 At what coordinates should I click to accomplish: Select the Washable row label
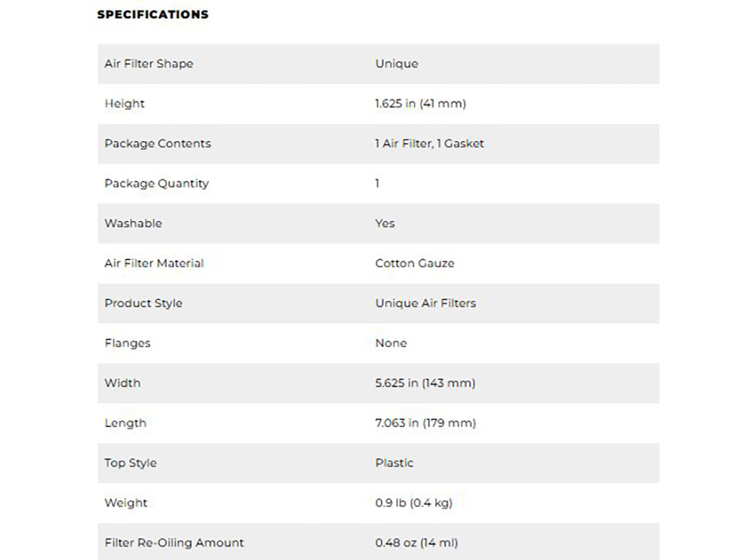click(133, 223)
